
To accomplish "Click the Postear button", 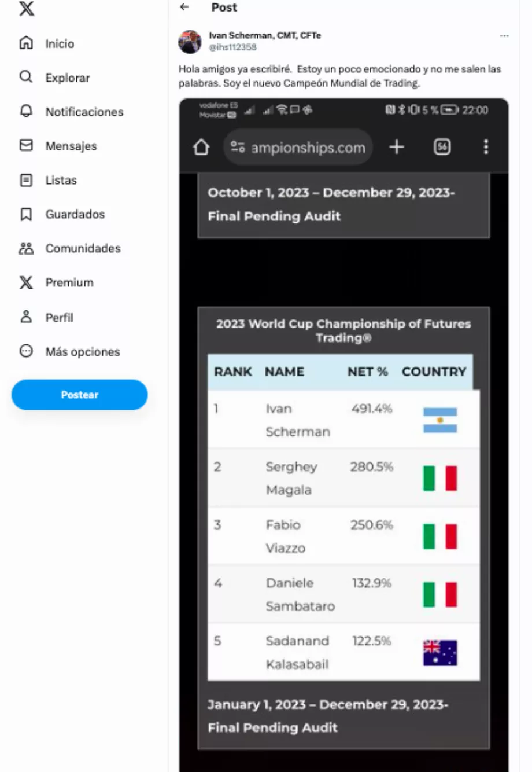I will (79, 395).
